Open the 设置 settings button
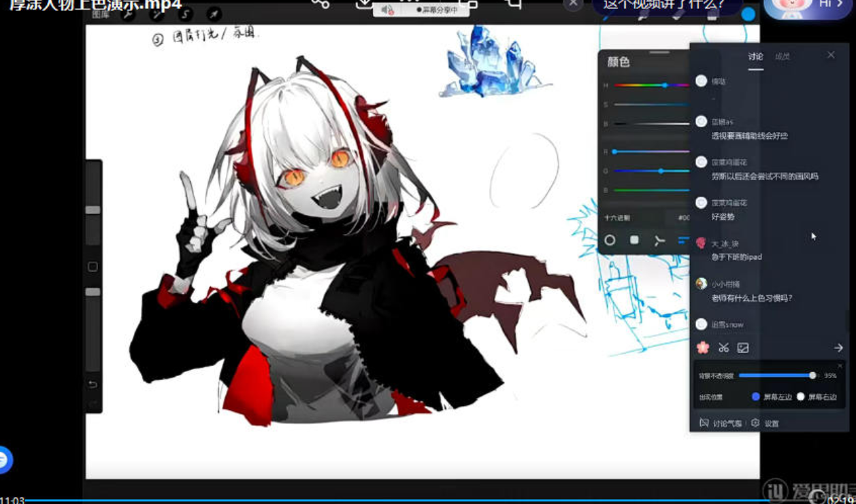This screenshot has height=504, width=856. click(x=765, y=423)
